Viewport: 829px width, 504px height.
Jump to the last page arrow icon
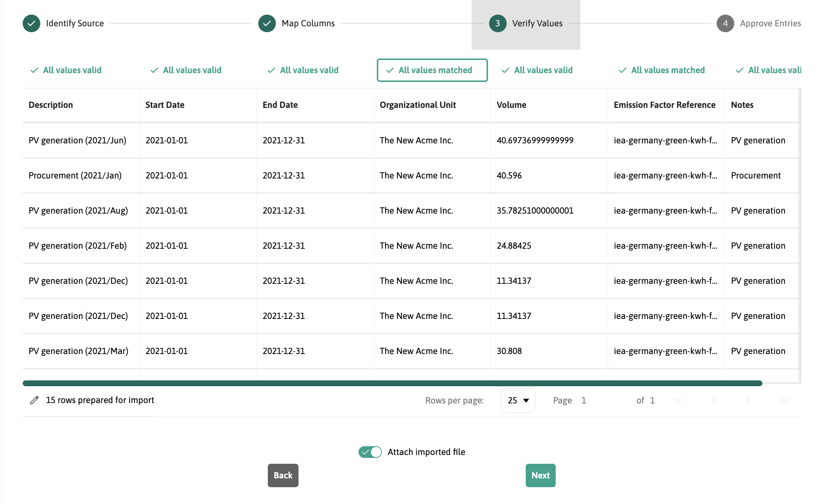click(783, 400)
